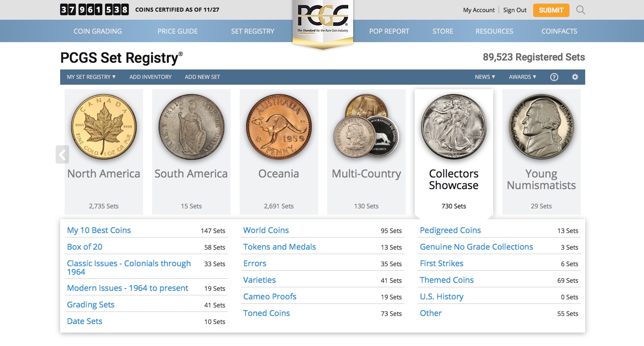Screen dimensions: 644x346
Task: Open Errors link
Action: [255, 264]
